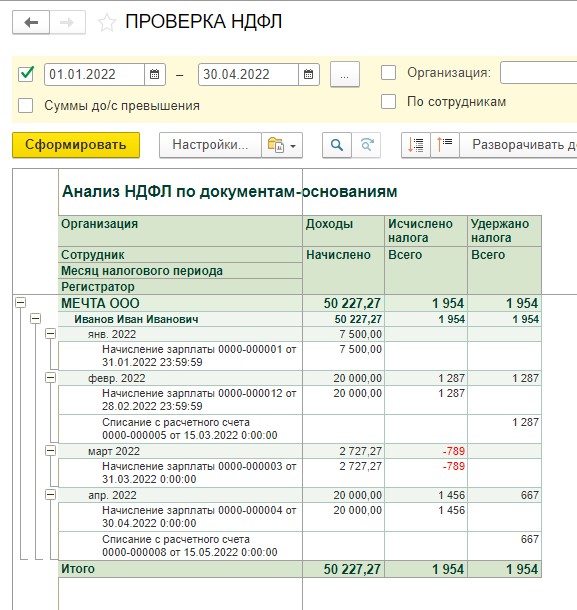
Task: Click the 7 500,00 value in янв. 2022 row
Action: click(x=360, y=334)
